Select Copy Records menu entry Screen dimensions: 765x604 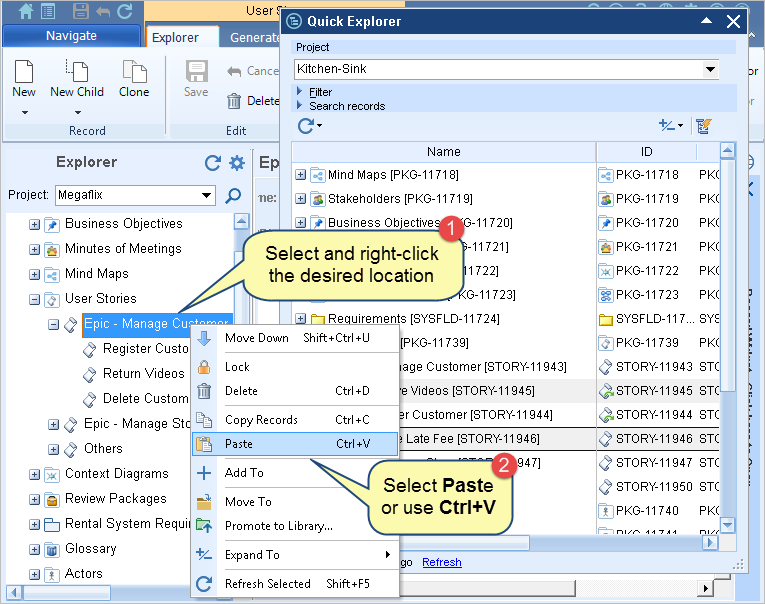295,420
